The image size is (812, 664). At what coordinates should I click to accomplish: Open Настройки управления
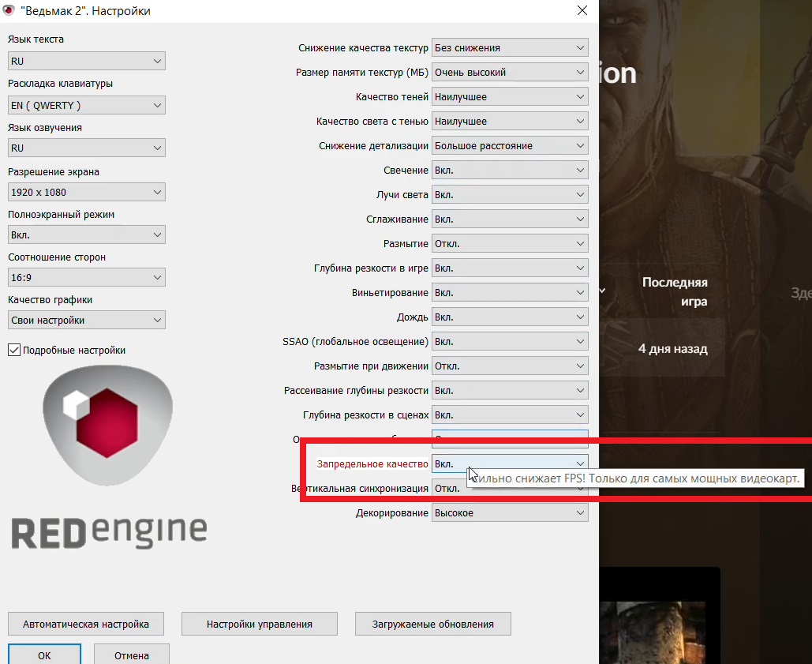pos(260,624)
